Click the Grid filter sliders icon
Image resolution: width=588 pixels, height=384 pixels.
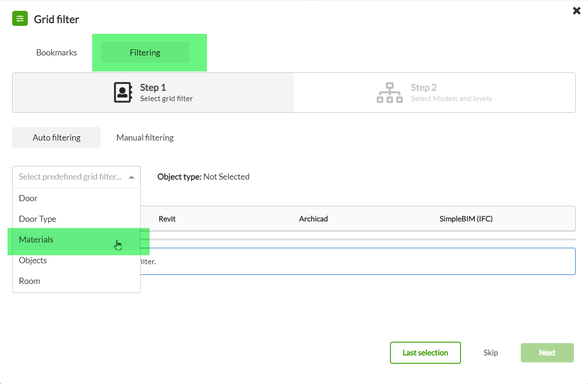[20, 18]
